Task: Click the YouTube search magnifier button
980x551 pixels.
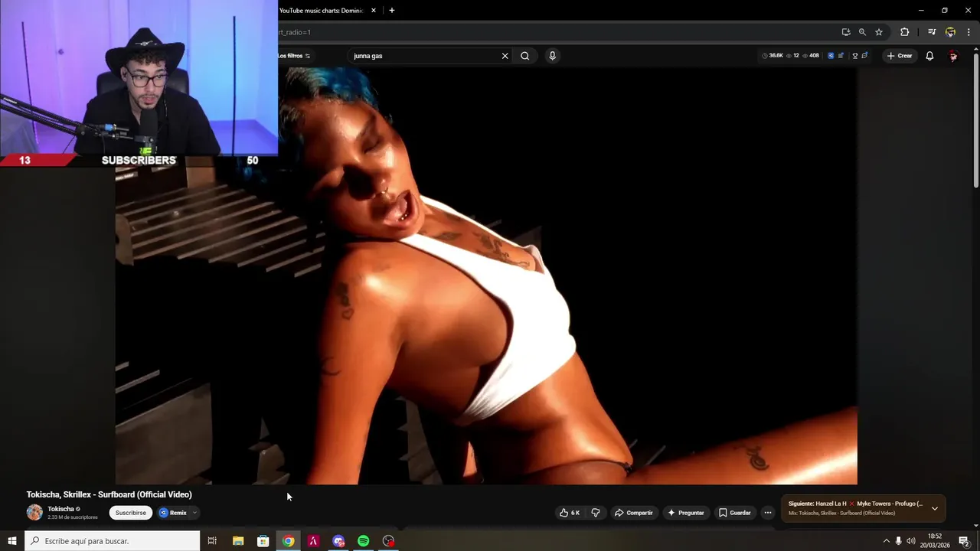Action: 524,56
